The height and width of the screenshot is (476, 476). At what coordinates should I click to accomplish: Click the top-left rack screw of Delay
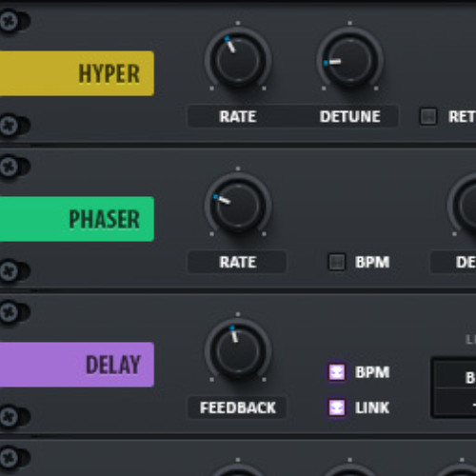10,312
